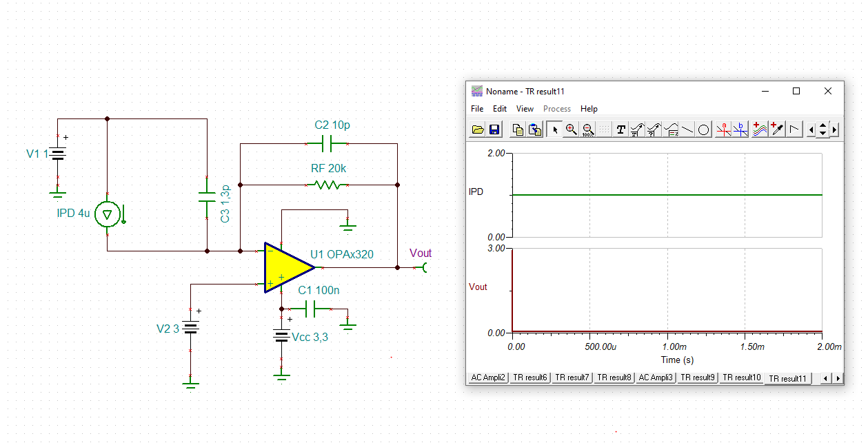The image size is (868, 445).
Task: Select the RF 20k resistor
Action: coord(327,185)
